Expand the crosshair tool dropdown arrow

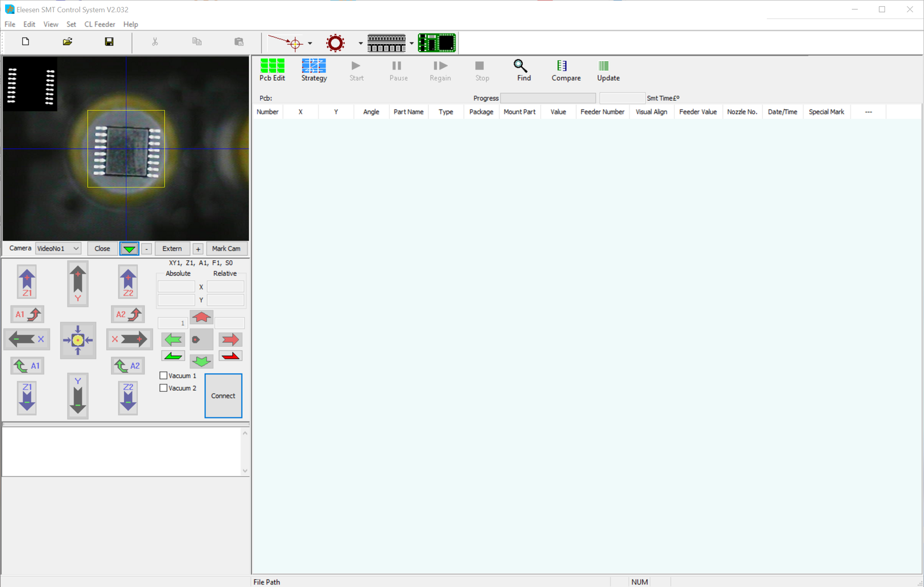point(310,44)
